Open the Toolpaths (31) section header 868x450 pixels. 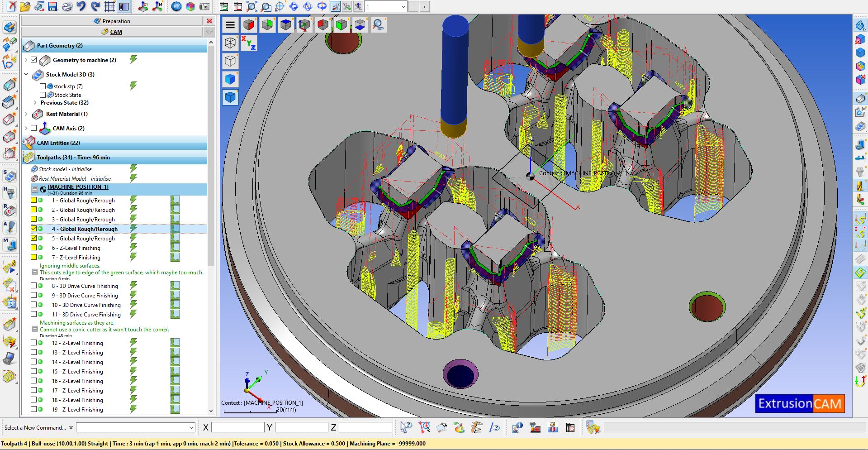coord(114,157)
